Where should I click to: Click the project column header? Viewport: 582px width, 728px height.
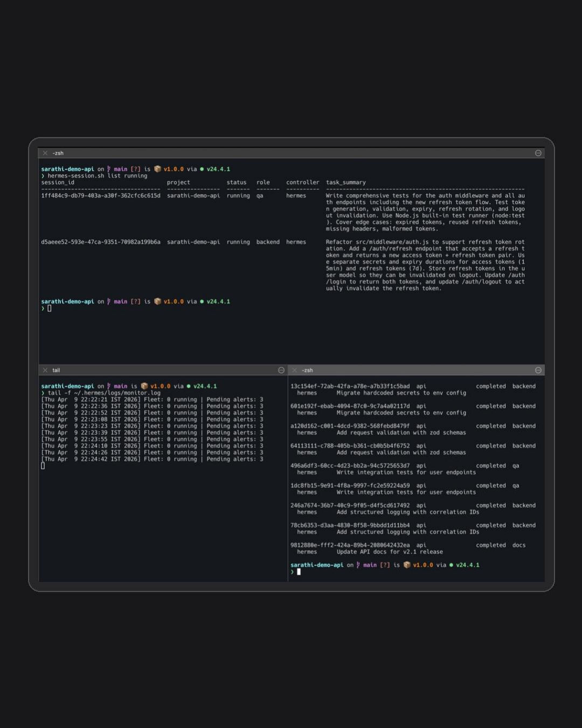178,182
